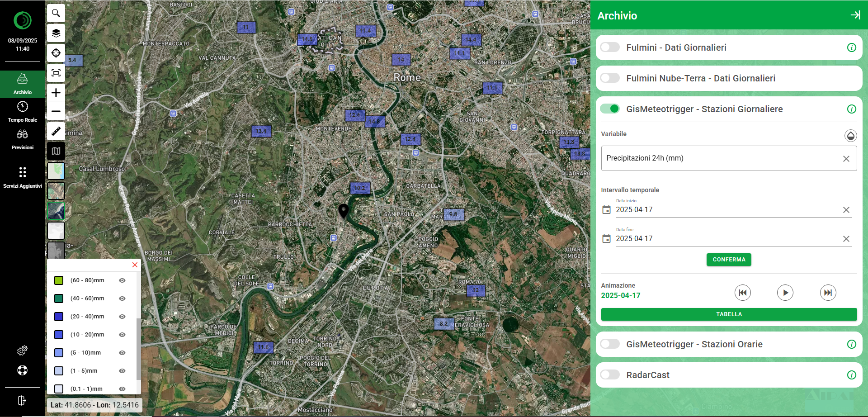Screen dimensions: 868x417
Task: Open info for Fulmini - Dati Giornalieri
Action: tap(851, 47)
